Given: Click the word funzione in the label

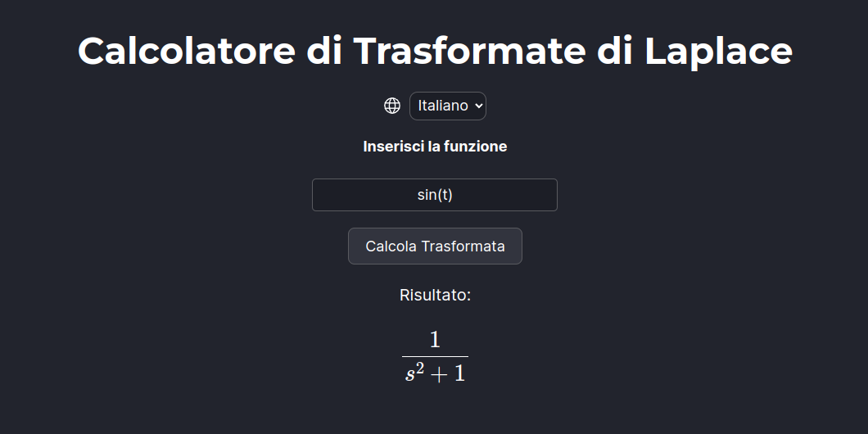Looking at the screenshot, I should coord(481,147).
